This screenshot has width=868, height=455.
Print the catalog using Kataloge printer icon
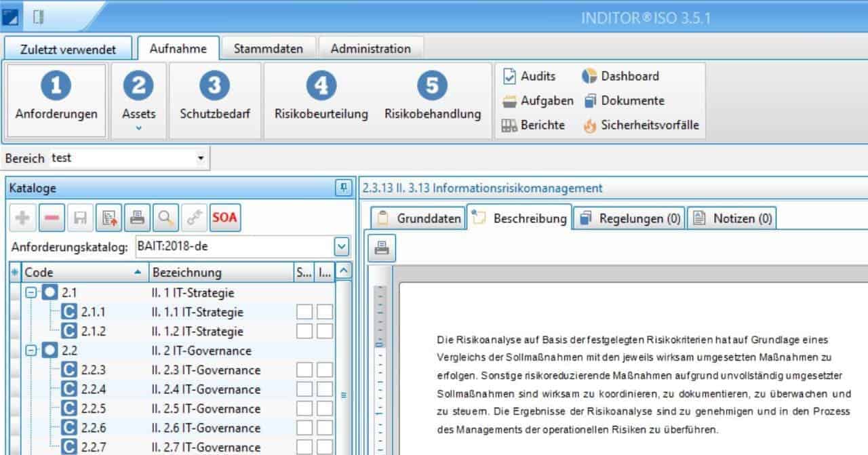(x=136, y=218)
